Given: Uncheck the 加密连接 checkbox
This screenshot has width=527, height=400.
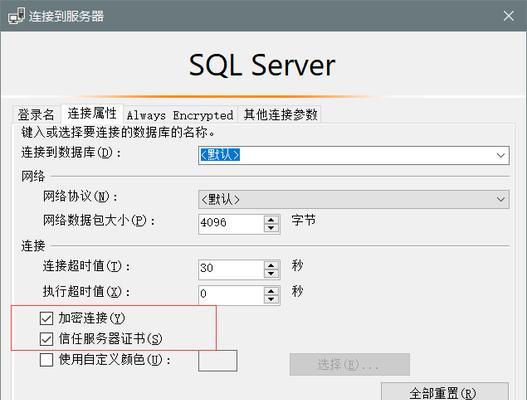Looking at the screenshot, I should [46, 318].
